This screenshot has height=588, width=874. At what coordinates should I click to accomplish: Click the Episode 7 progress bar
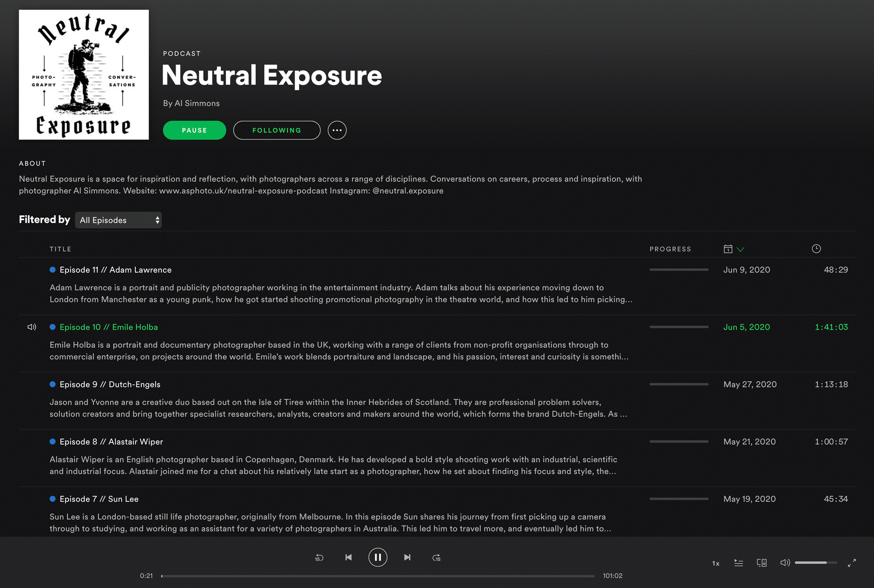click(x=679, y=499)
